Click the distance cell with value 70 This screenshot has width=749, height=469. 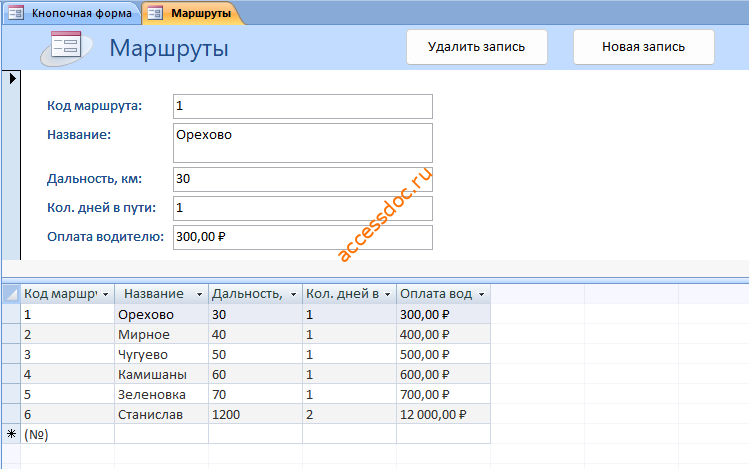pos(255,394)
